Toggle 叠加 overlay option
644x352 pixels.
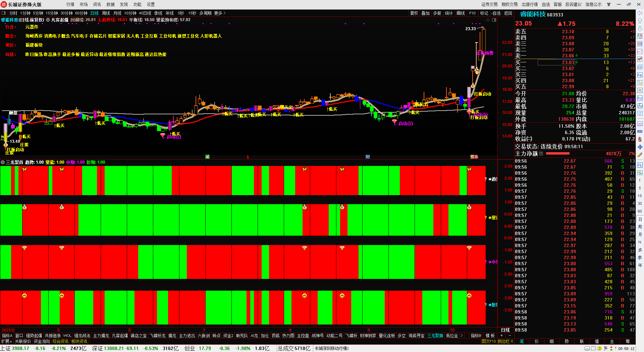426,13
